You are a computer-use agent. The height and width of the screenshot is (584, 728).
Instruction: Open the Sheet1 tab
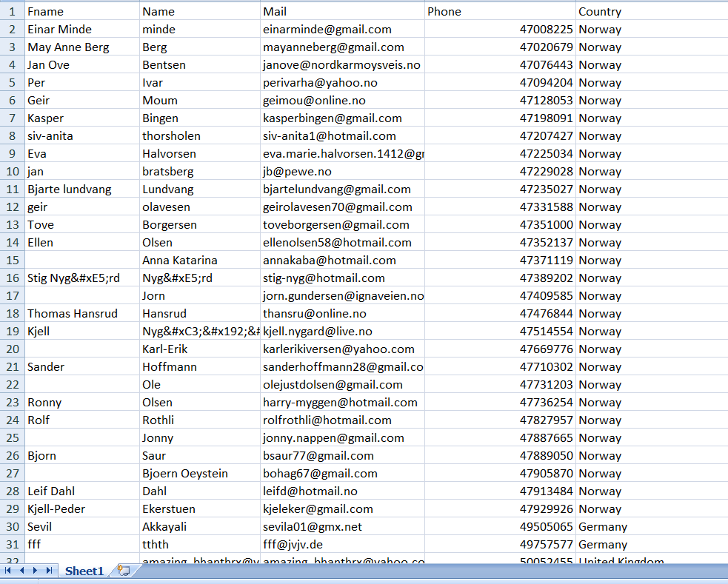point(84,571)
